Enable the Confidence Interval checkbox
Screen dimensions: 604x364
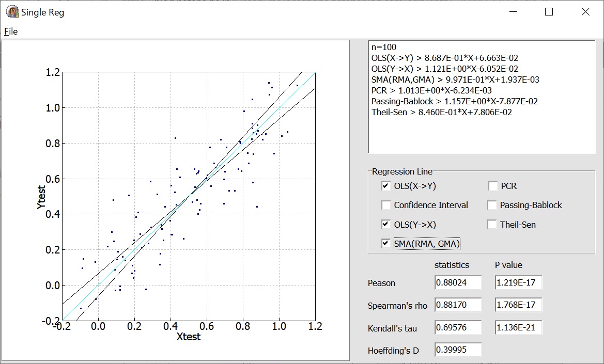(385, 205)
